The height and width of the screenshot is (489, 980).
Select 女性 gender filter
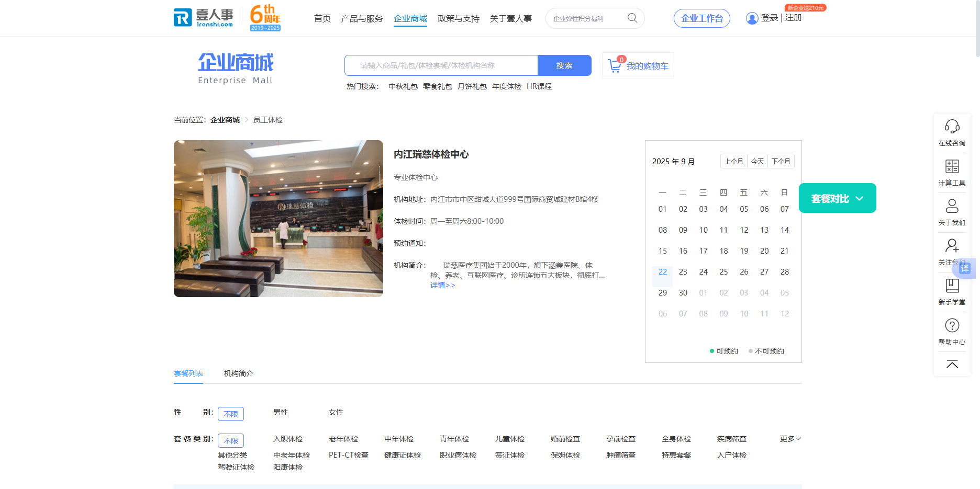[336, 412]
